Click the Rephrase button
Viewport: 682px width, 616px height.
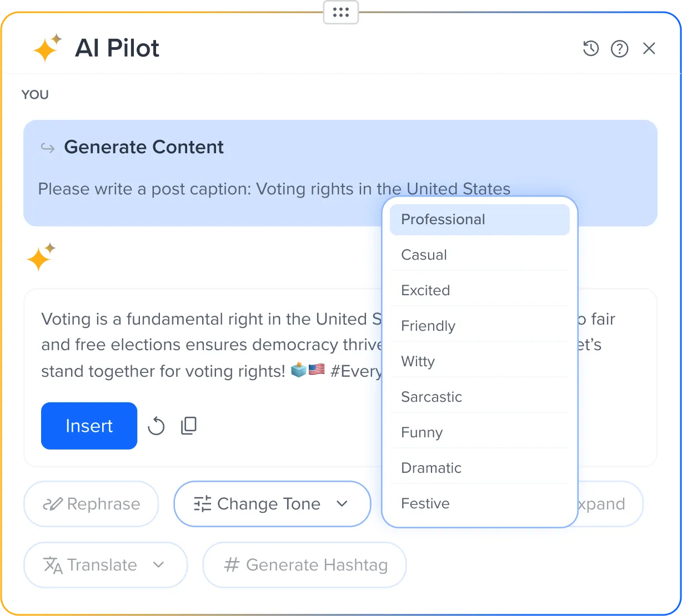(91, 504)
